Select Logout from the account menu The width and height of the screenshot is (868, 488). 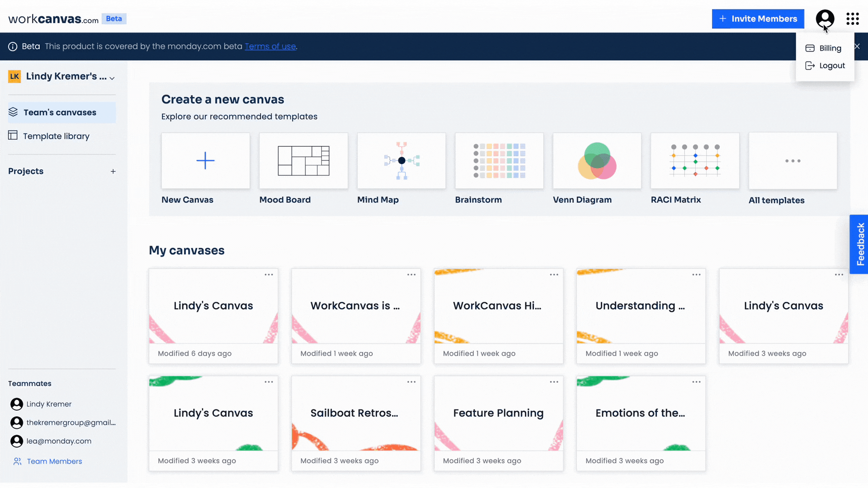tap(832, 65)
